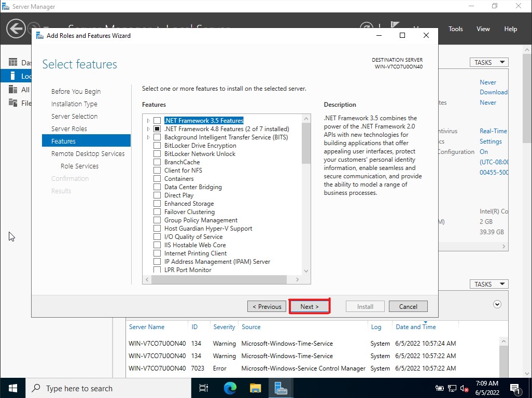Expand the .NET Framework 4.8 Features node

point(148,129)
